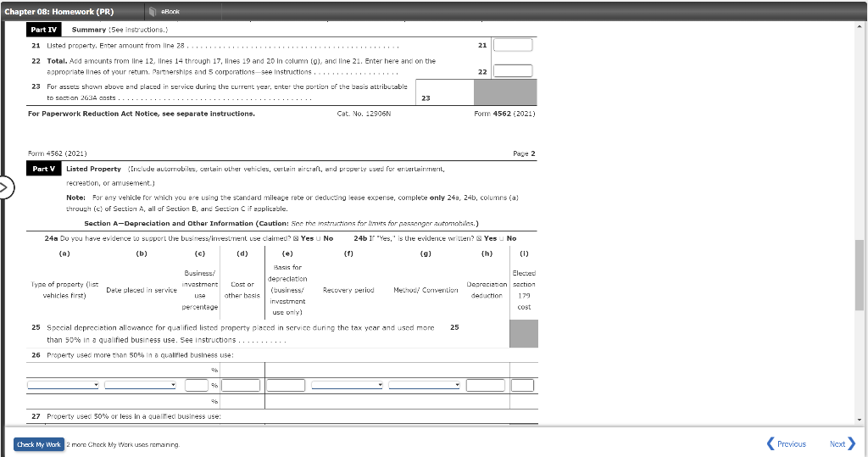Click the Depreciation deduction field on line 26
This screenshot has width=868, height=457.
click(486, 385)
